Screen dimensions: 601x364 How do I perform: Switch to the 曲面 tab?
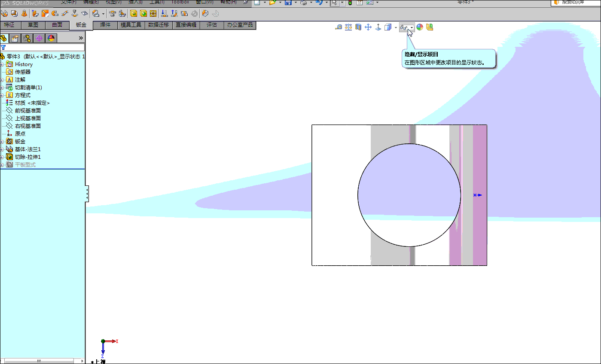click(x=57, y=25)
